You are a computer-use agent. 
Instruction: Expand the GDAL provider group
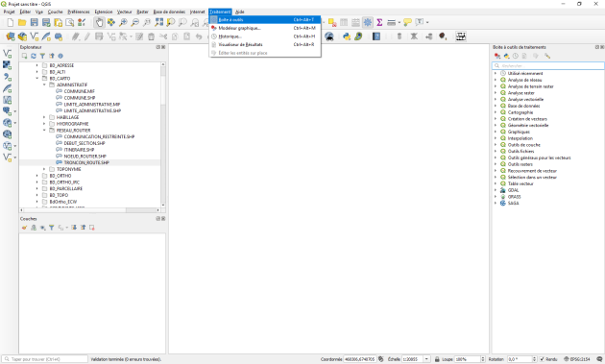click(496, 190)
